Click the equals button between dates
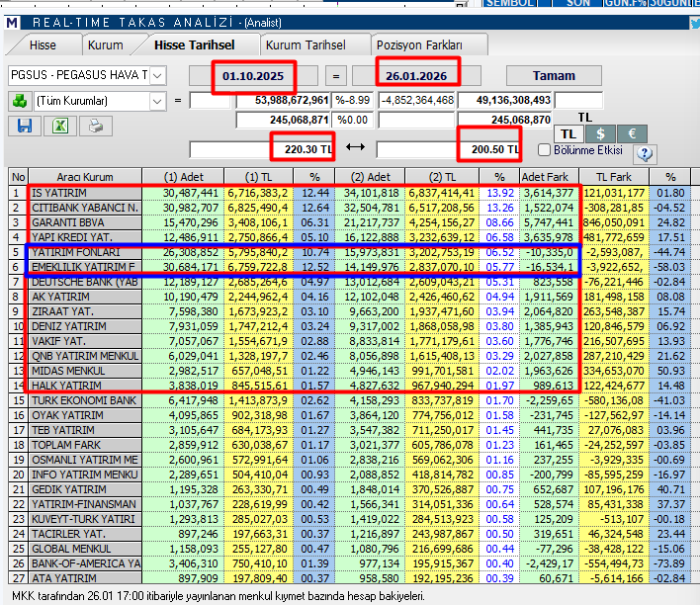This screenshot has height=605, width=700. 336,76
